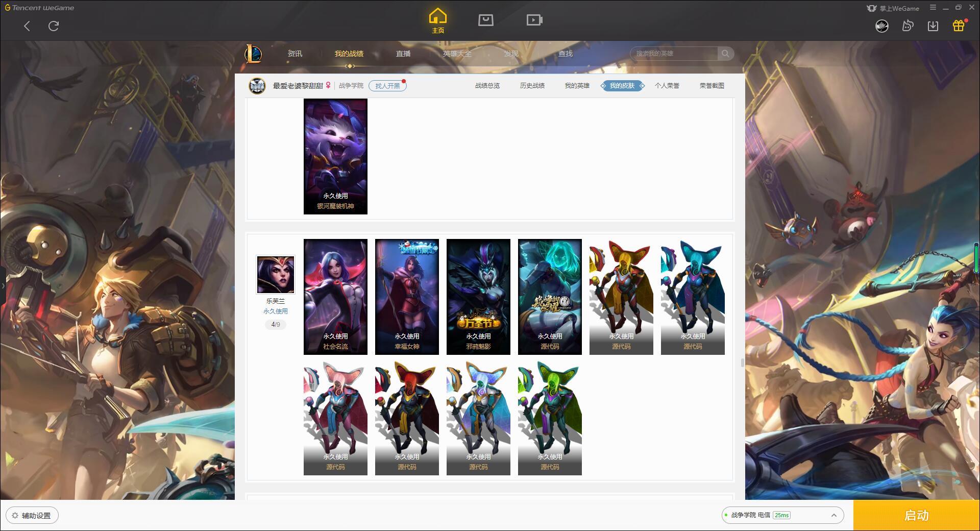Screen dimensions: 980x531
Task: Switch to 发现 tab
Action: coord(511,54)
